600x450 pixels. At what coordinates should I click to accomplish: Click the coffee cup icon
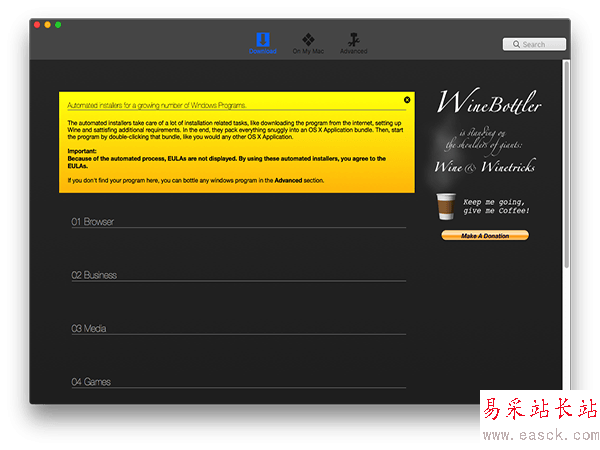pyautogui.click(x=446, y=206)
